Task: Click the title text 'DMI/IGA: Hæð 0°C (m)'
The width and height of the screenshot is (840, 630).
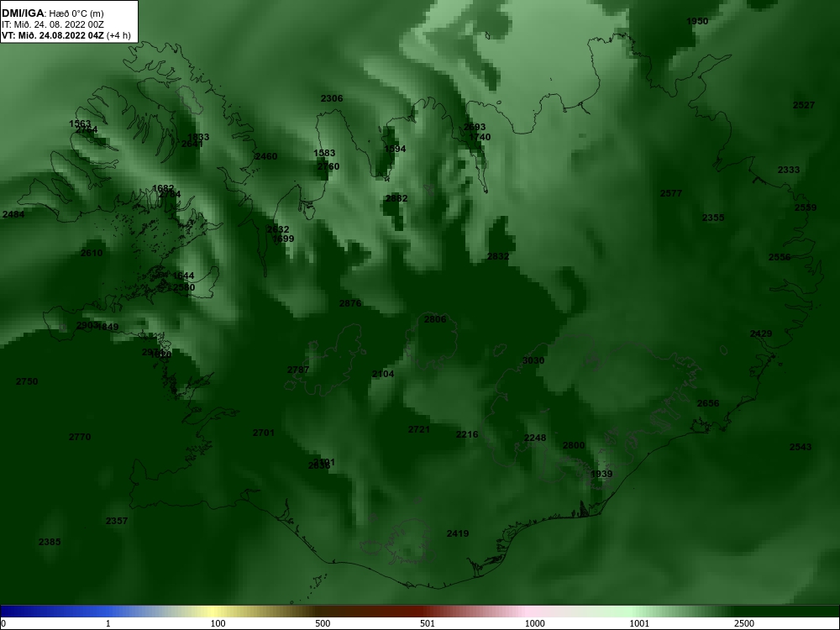Action: pos(52,13)
